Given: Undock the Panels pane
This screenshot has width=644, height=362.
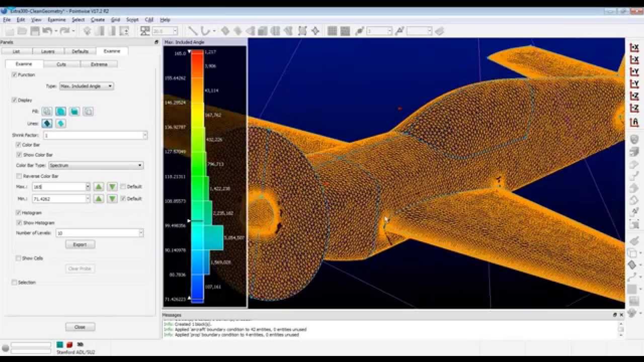Looking at the screenshot, I should (x=156, y=42).
